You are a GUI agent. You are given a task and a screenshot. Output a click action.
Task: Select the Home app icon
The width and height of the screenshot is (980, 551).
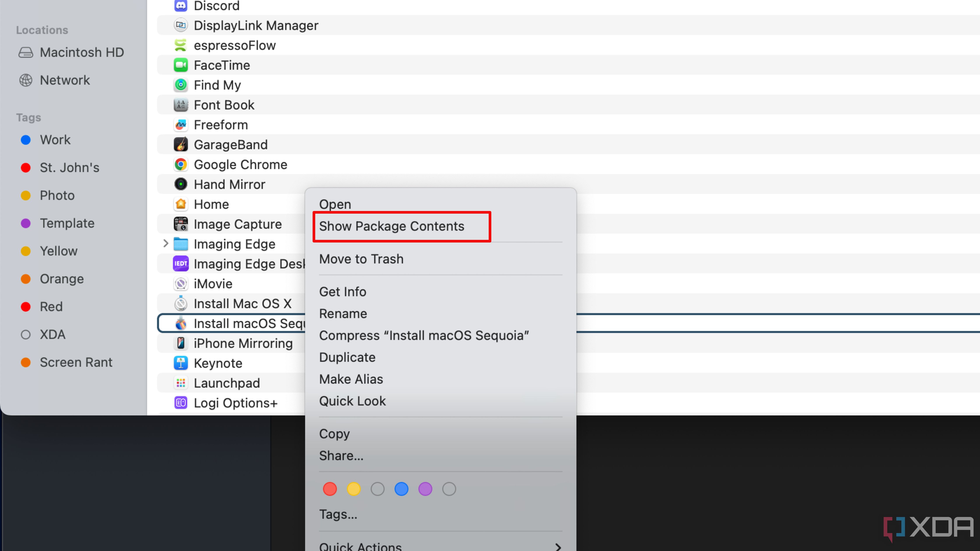point(181,204)
